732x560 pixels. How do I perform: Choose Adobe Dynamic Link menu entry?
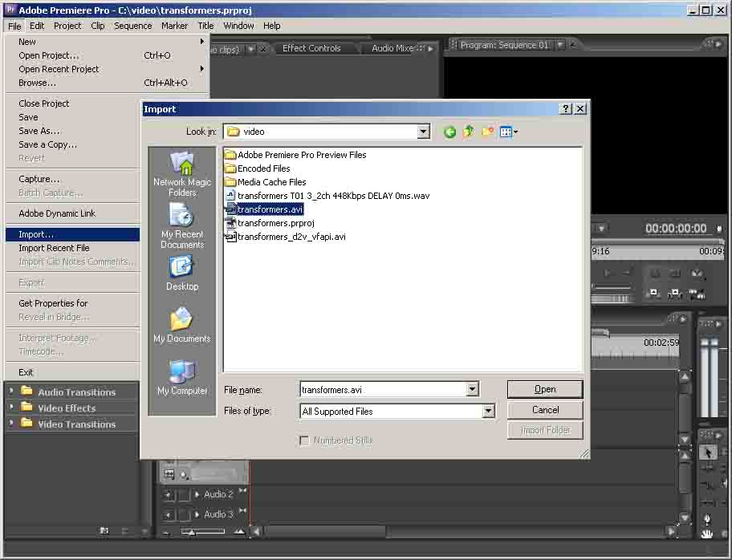click(73, 213)
